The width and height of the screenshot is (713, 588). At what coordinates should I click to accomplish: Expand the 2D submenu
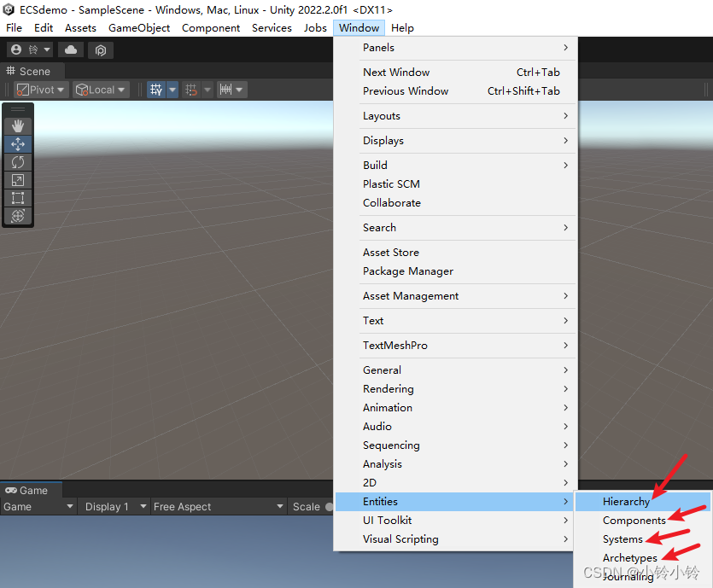pos(456,482)
